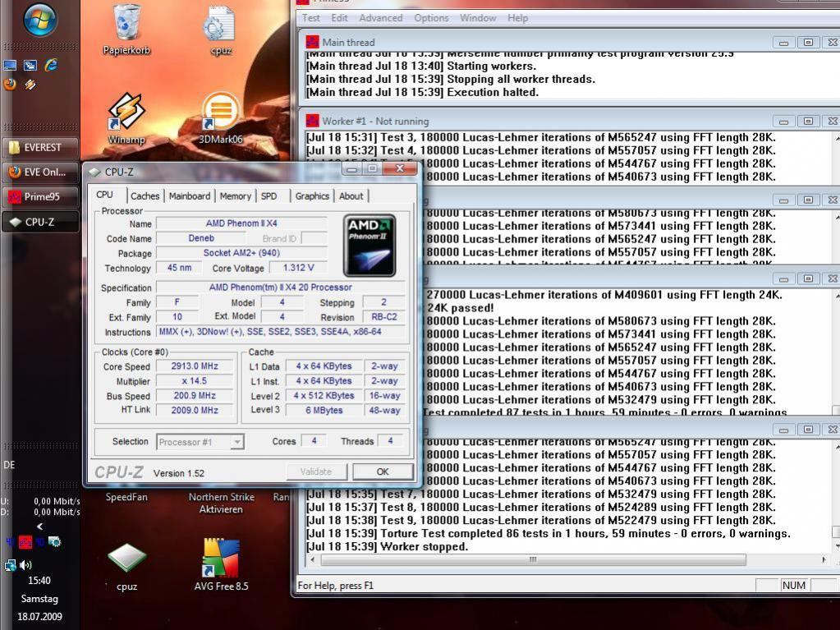Expand the hidden tray icons chevron
This screenshot has width=840, height=630.
[39, 527]
